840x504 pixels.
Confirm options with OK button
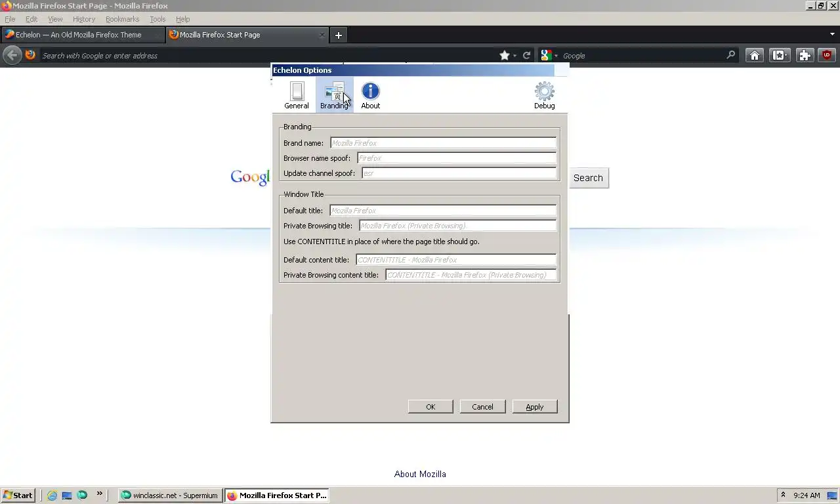pyautogui.click(x=430, y=407)
